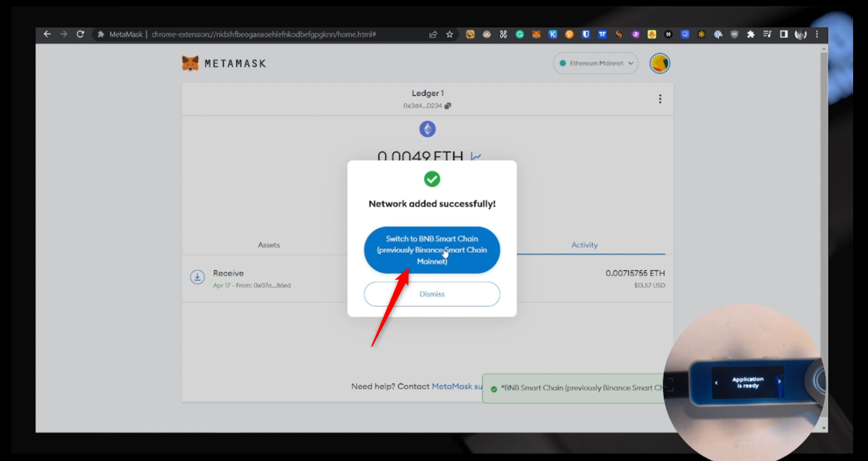This screenshot has height=461, width=868.
Task: Select the Activity tab
Action: [584, 245]
